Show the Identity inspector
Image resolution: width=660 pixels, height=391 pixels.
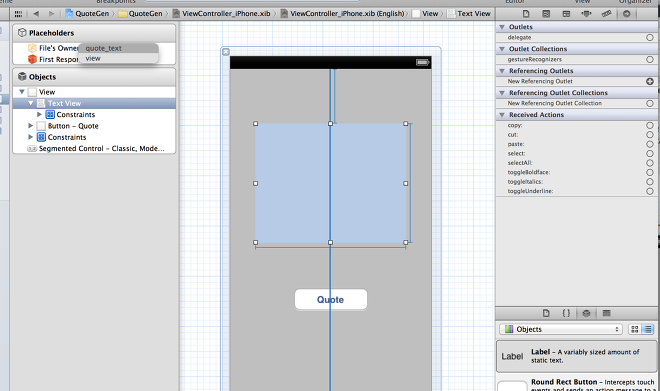coord(566,14)
